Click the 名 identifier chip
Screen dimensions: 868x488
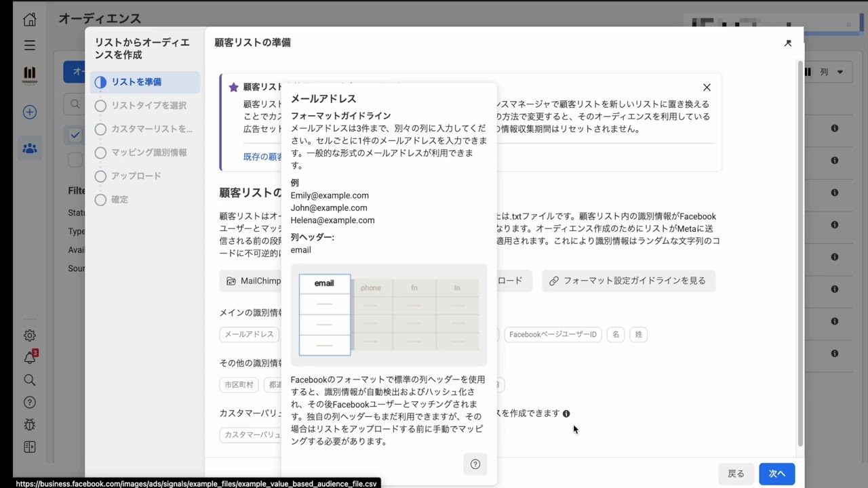point(616,334)
